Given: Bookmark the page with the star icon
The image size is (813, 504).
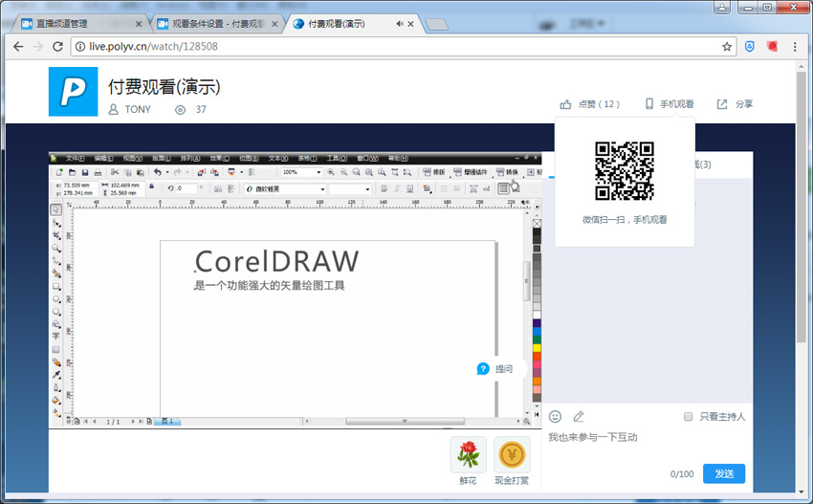Looking at the screenshot, I should [x=727, y=46].
